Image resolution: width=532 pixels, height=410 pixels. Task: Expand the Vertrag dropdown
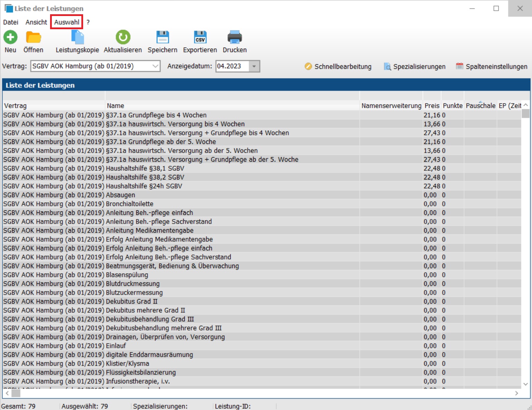(x=155, y=66)
